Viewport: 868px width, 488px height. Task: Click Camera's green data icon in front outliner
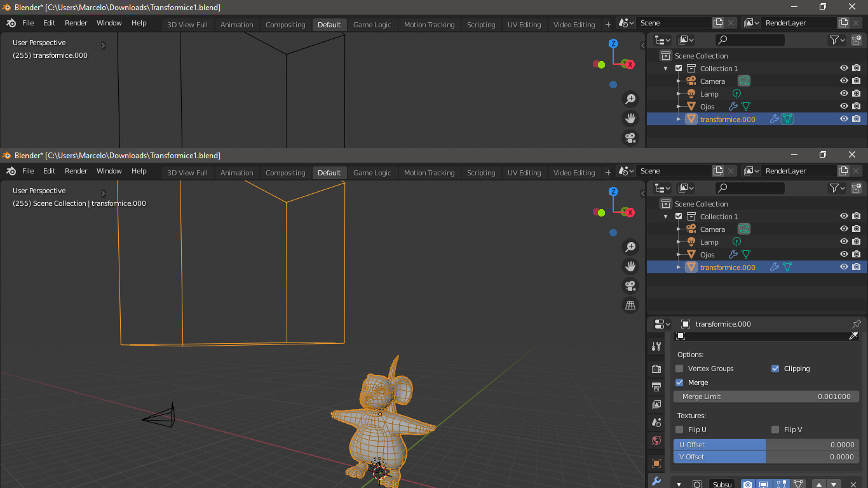click(x=744, y=229)
